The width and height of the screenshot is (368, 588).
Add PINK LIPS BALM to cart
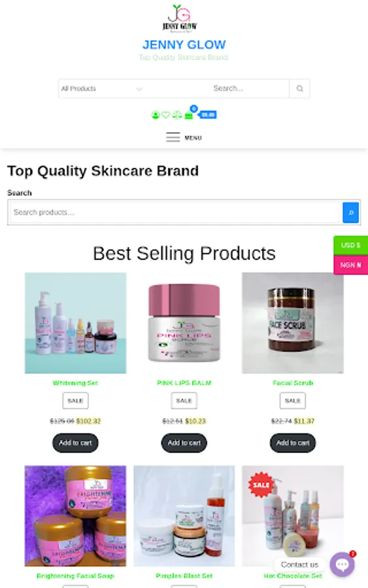[184, 443]
